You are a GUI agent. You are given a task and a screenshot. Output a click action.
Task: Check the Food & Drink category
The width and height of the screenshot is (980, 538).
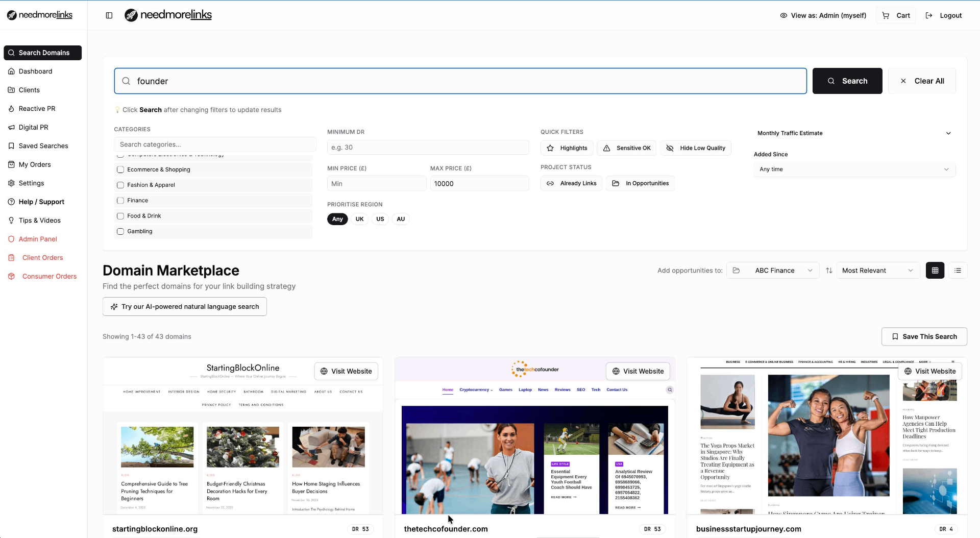120,216
